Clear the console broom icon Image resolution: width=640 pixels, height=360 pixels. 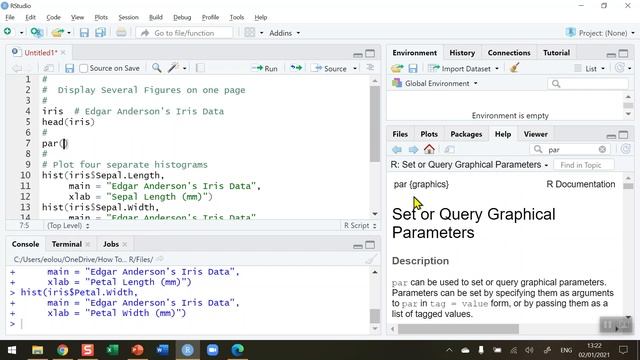pos(370,259)
